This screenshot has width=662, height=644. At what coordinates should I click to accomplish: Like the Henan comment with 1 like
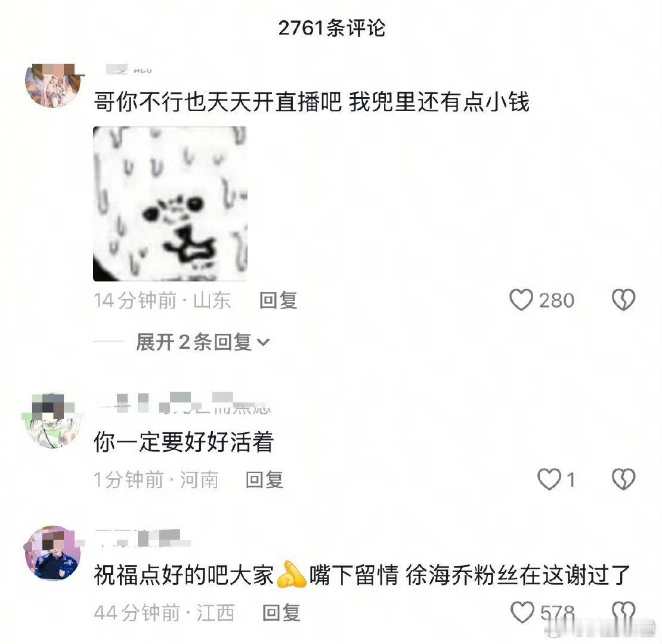tap(549, 479)
